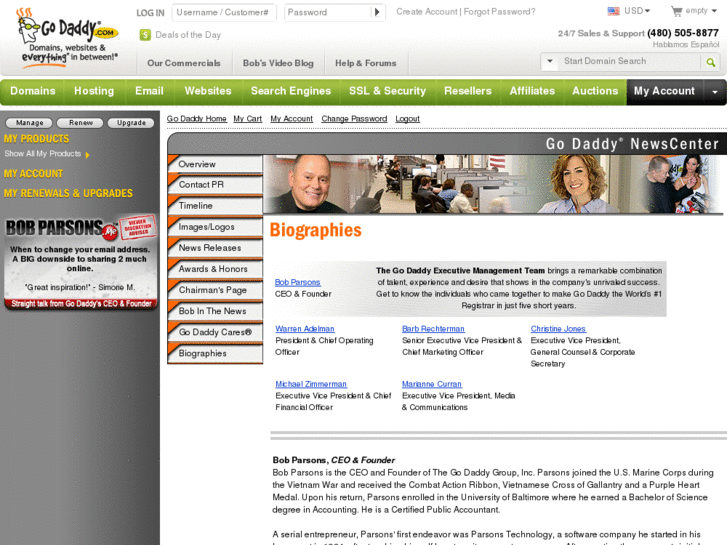
Task: Open the domain search type dropdown arrow
Action: pos(550,61)
